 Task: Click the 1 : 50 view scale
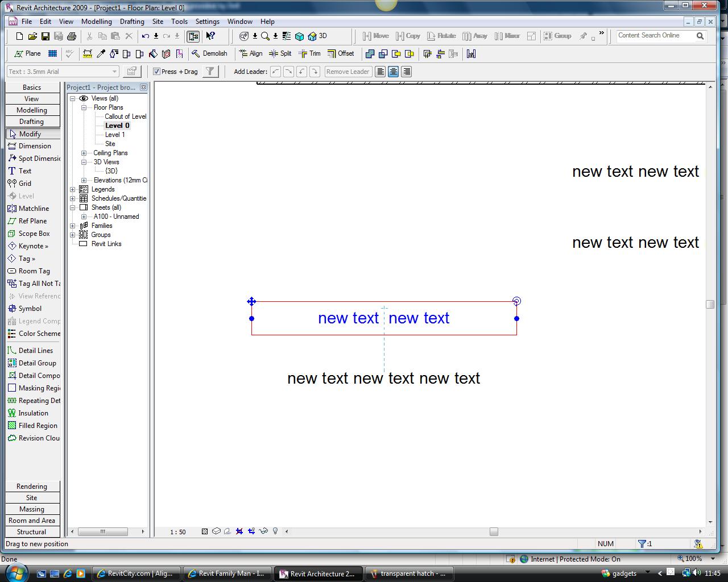(x=178, y=532)
